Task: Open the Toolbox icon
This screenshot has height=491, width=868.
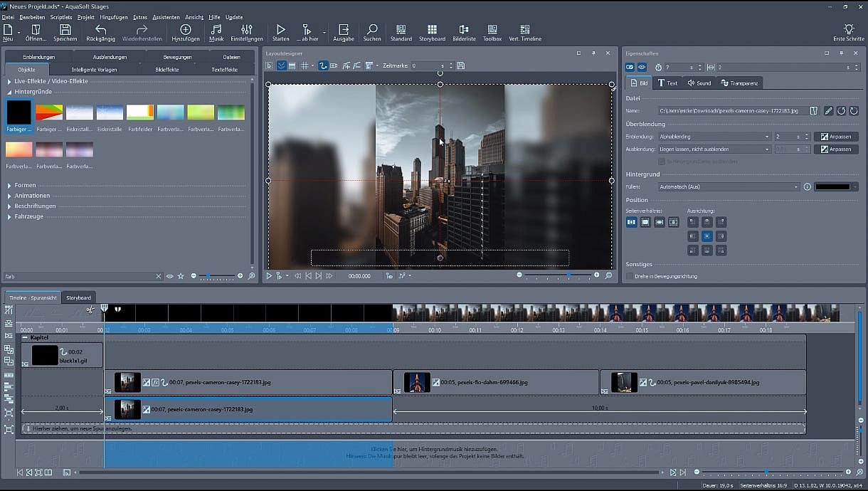Action: (492, 31)
